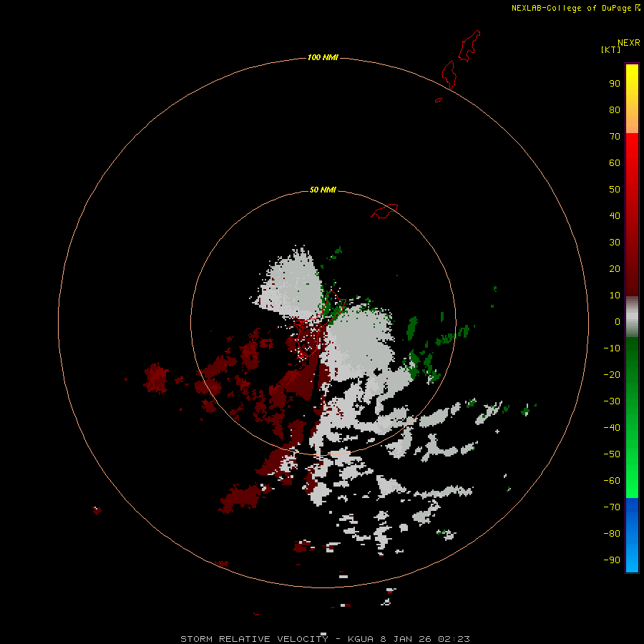This screenshot has height=644, width=644.
Task: Click the northernmost red island outline at top right
Action: click(469, 46)
